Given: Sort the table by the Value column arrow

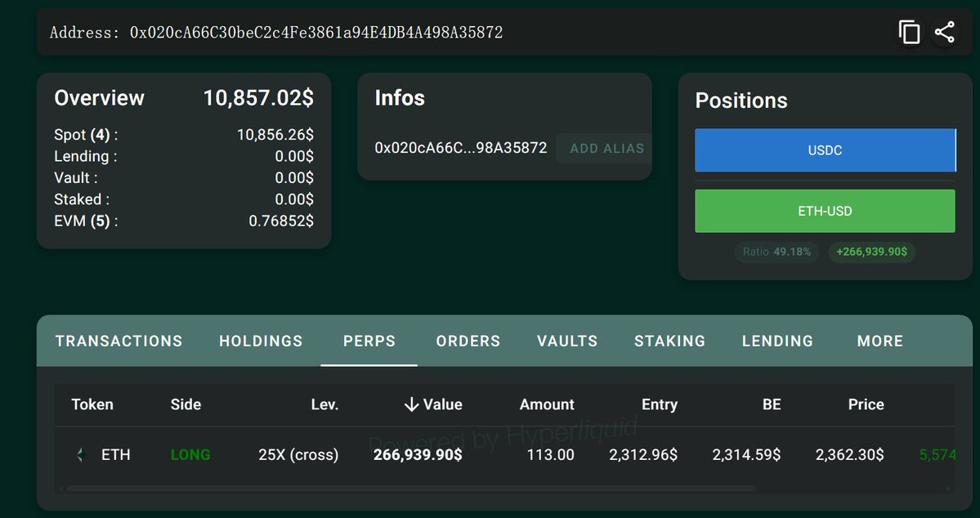Looking at the screenshot, I should [x=410, y=404].
